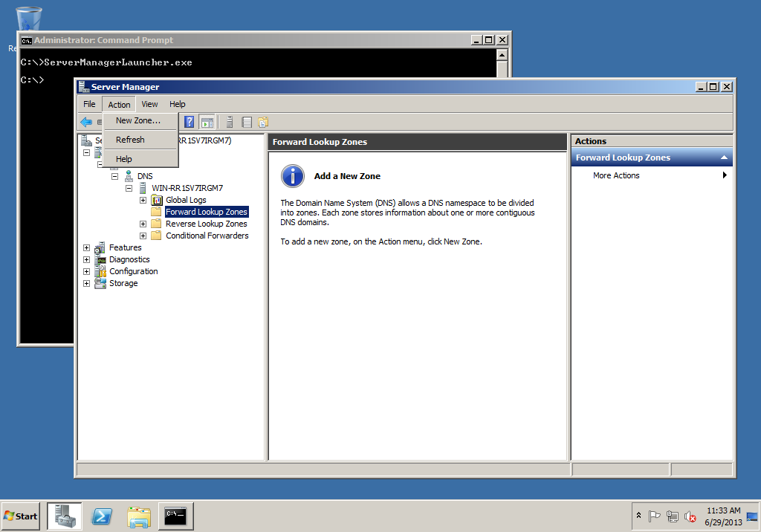This screenshot has height=532, width=761.
Task: Expand the Global Logs tree node
Action: tap(143, 200)
